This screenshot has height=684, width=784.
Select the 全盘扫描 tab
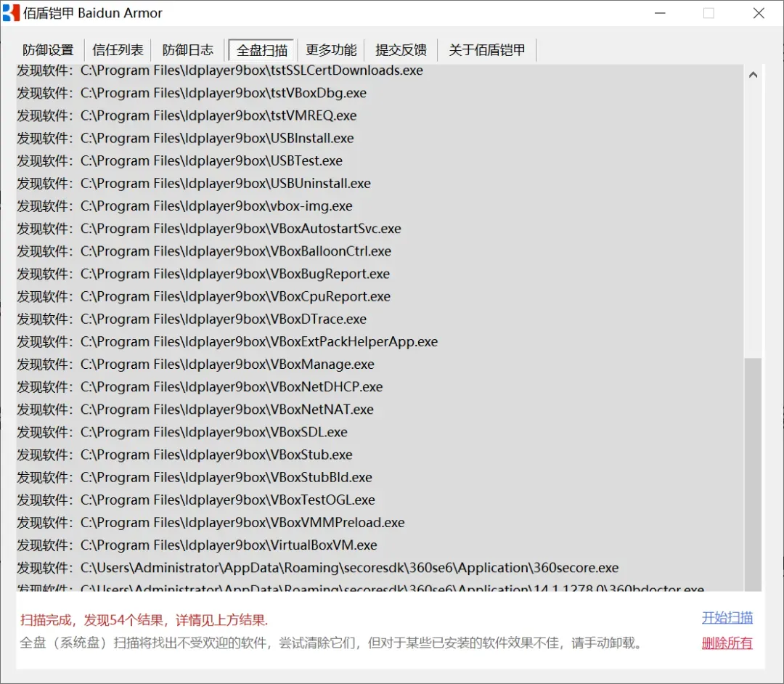(261, 50)
